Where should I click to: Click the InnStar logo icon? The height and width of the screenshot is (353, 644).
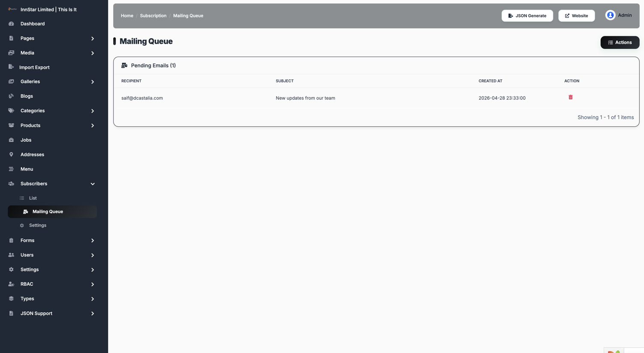click(12, 9)
